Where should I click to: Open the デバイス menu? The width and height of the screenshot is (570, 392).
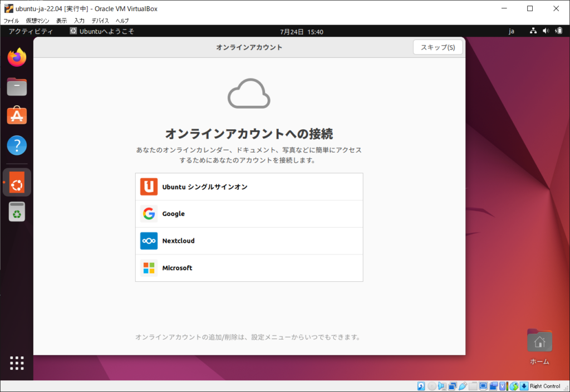pyautogui.click(x=100, y=21)
